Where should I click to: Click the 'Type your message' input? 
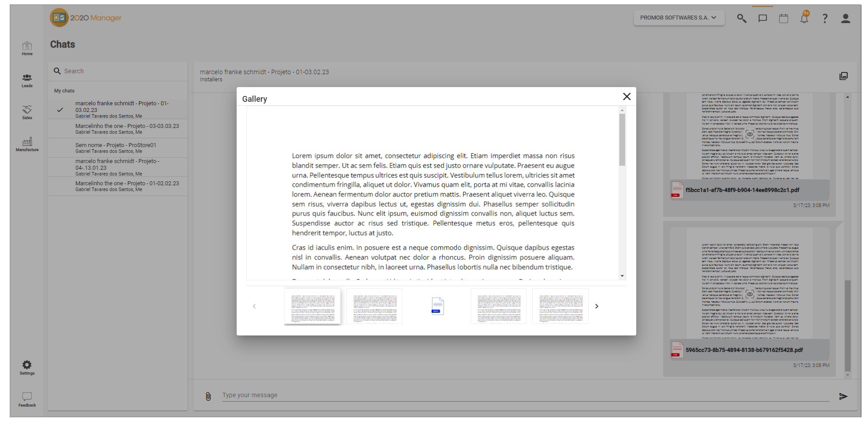pos(526,395)
